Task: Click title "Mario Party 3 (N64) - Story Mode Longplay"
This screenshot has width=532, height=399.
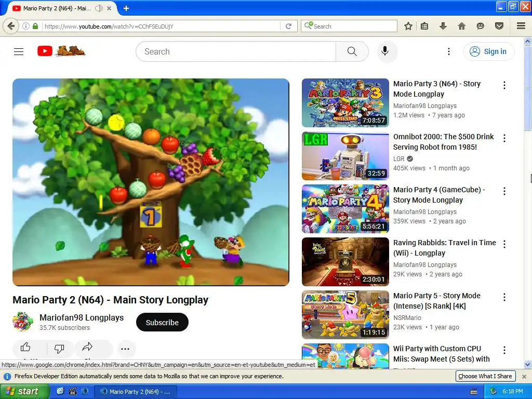Action: click(x=436, y=89)
